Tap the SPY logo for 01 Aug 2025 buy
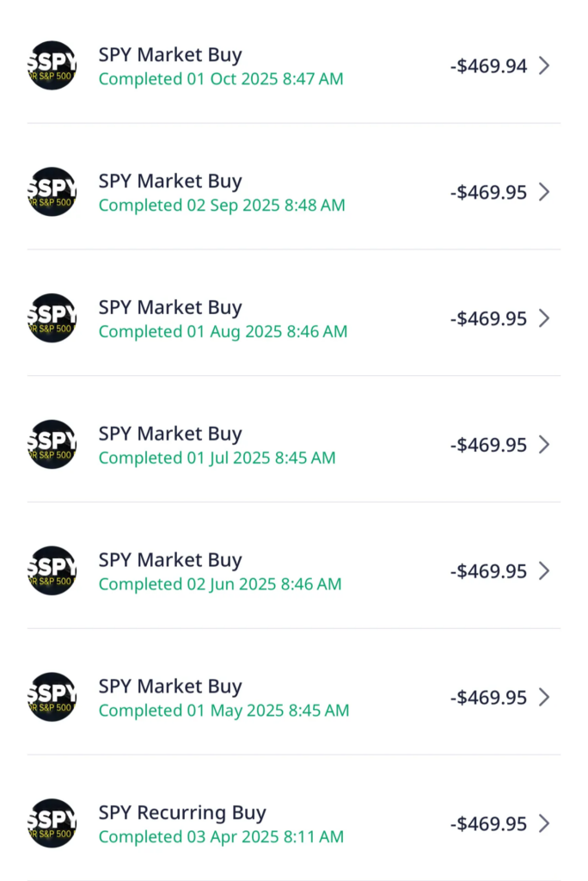Screen dimensions: 588x881 coord(52,318)
